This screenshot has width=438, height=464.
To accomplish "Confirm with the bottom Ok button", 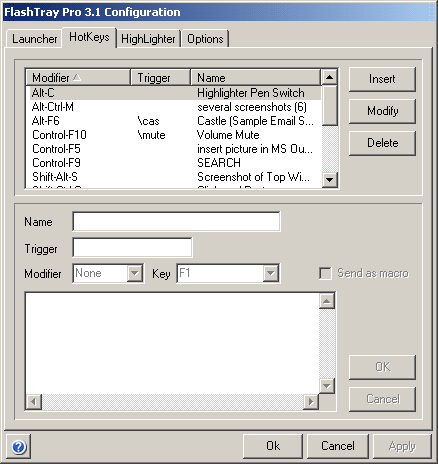I will [273, 446].
